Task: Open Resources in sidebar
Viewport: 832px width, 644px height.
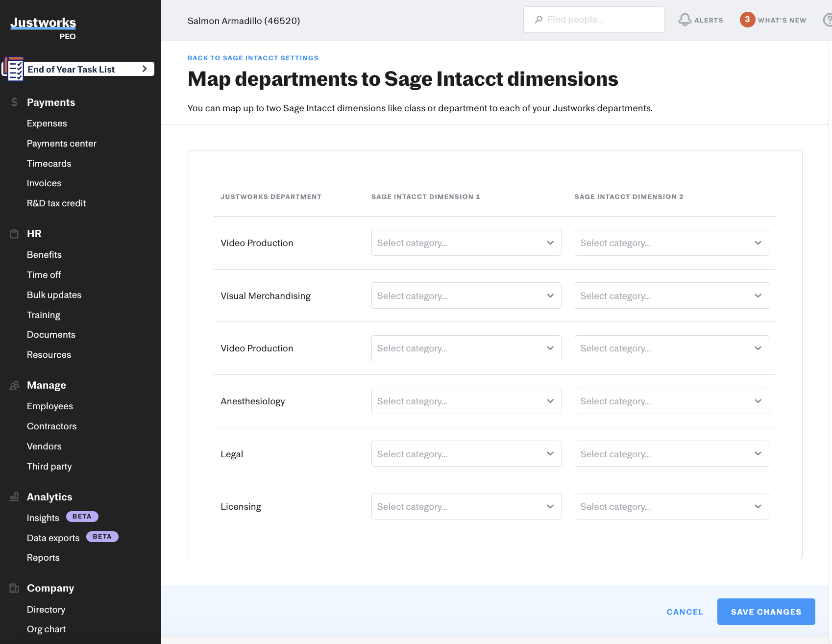Action: (x=49, y=355)
